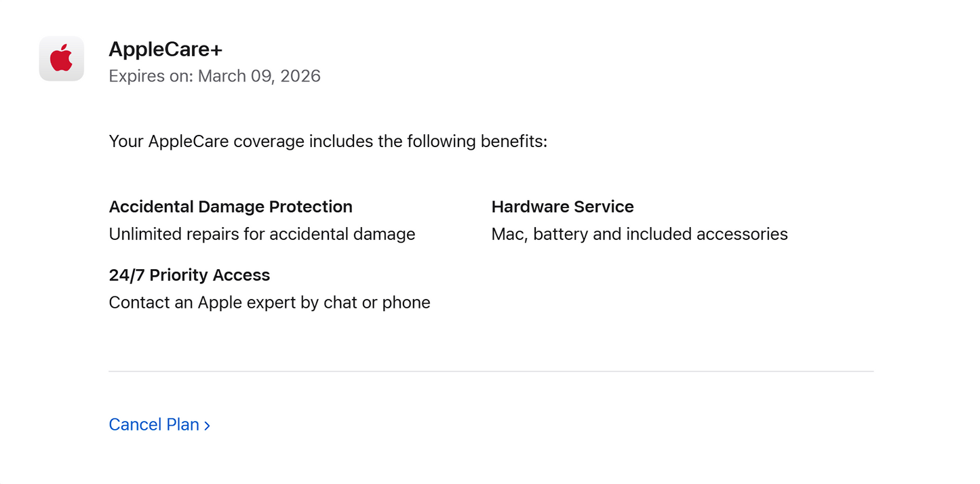Click Mac, battery and included accessories text
This screenshot has height=484, width=980.
[x=639, y=234]
